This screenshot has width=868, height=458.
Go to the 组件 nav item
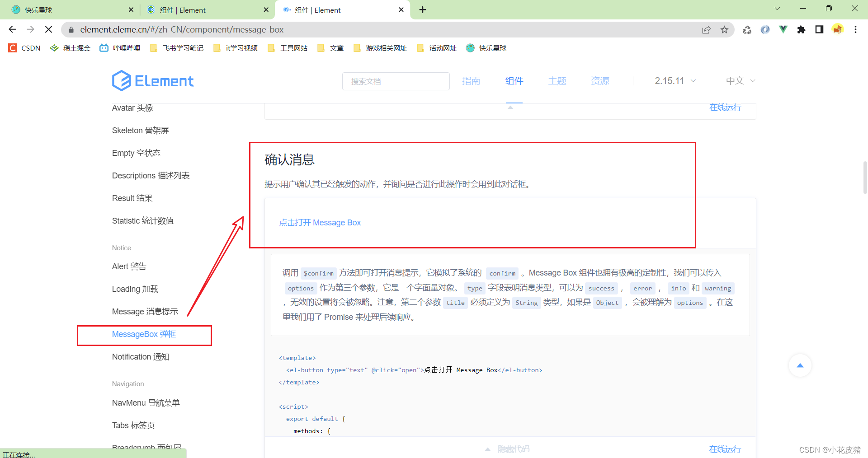(514, 81)
